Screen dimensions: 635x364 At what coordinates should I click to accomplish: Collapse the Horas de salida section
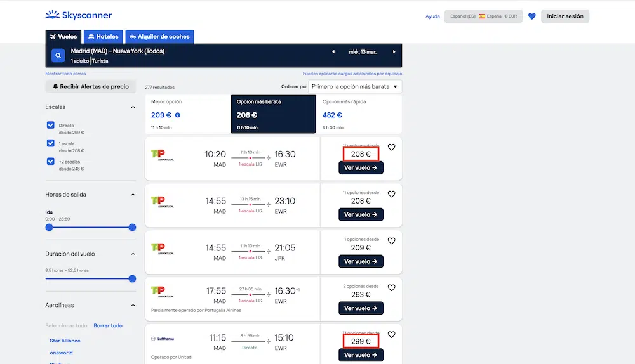[x=133, y=195]
